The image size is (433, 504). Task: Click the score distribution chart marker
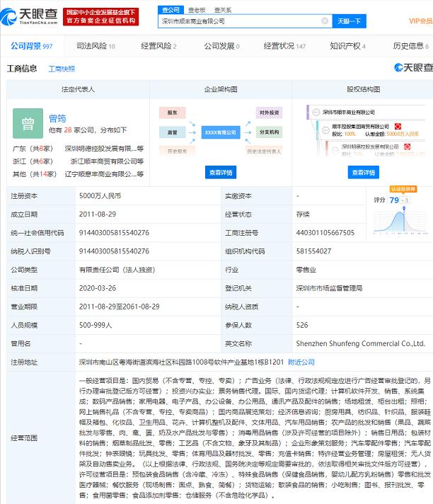[x=404, y=208]
